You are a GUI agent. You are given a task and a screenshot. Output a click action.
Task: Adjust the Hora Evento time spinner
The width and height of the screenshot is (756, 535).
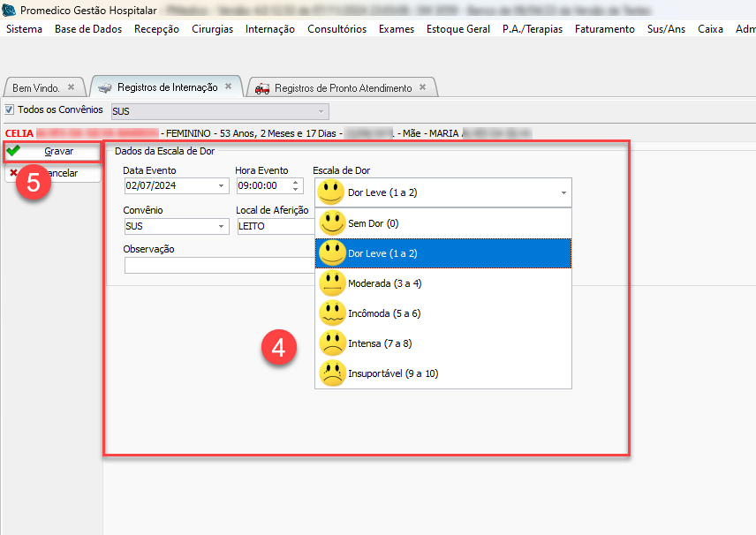pos(296,186)
